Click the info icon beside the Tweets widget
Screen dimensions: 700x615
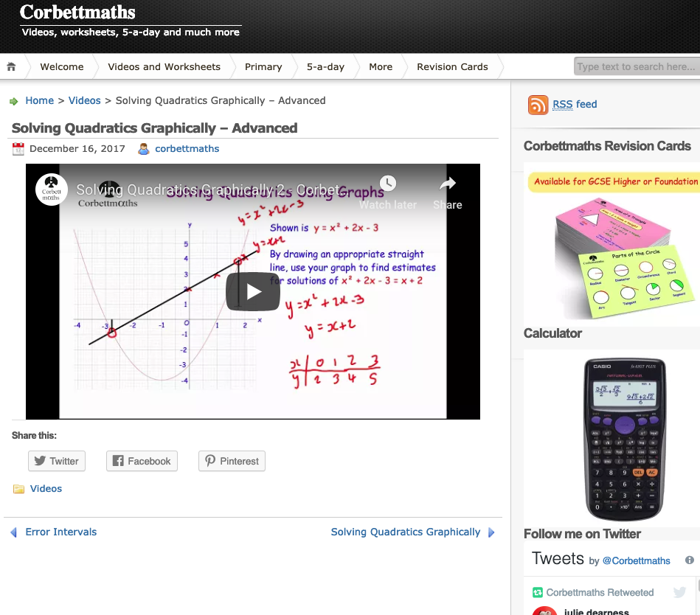point(690,560)
